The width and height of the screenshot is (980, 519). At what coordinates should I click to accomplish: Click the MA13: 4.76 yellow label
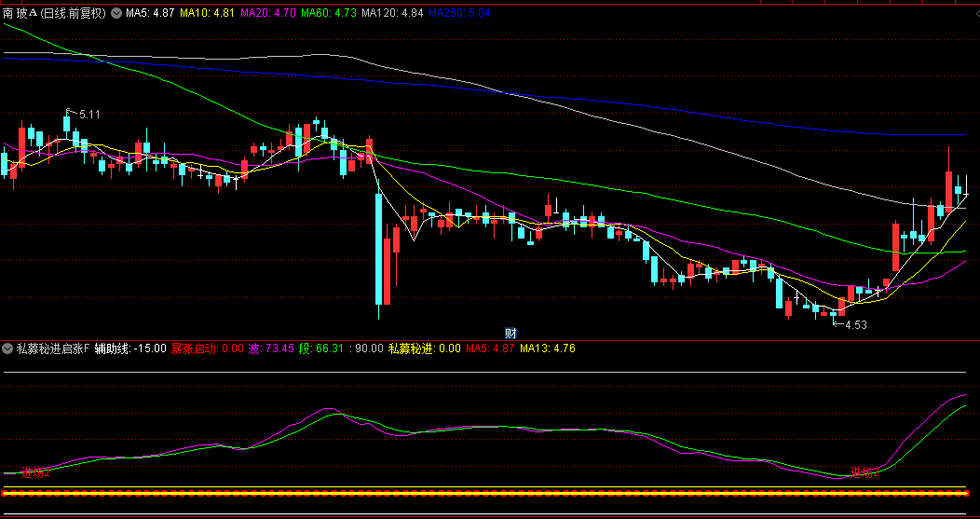(x=548, y=348)
